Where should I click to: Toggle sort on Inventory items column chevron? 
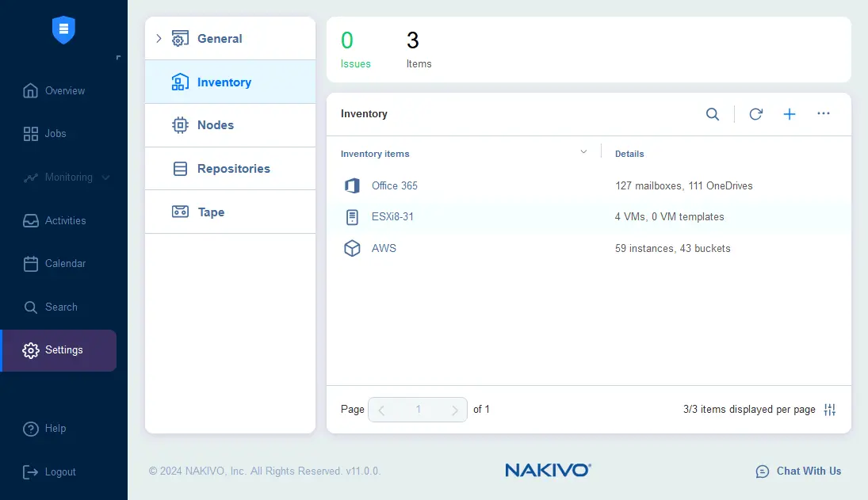(583, 151)
